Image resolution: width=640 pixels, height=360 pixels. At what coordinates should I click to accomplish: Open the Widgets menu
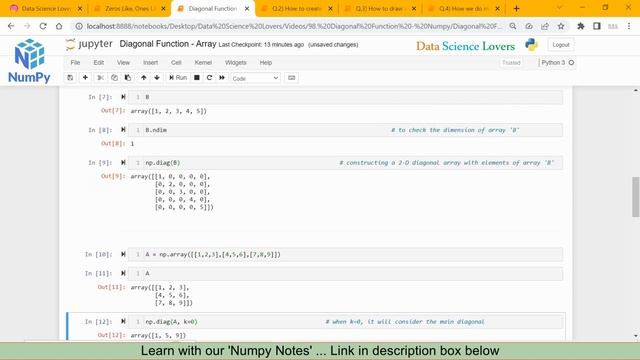[x=236, y=62]
